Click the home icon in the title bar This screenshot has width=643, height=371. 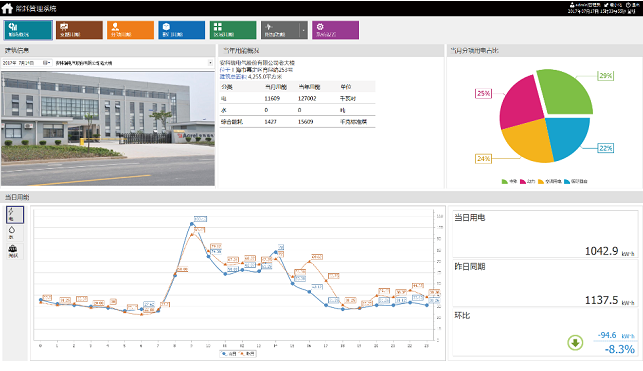click(x=7, y=8)
